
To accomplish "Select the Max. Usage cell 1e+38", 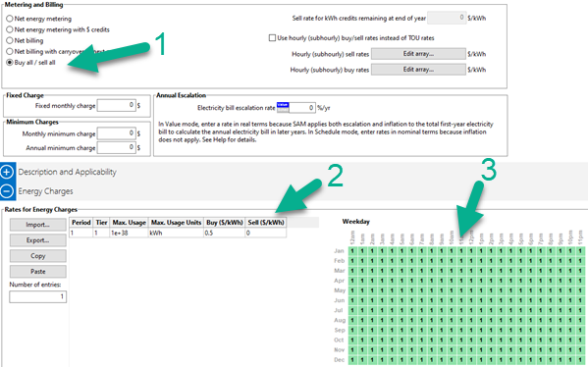I will click(129, 233).
